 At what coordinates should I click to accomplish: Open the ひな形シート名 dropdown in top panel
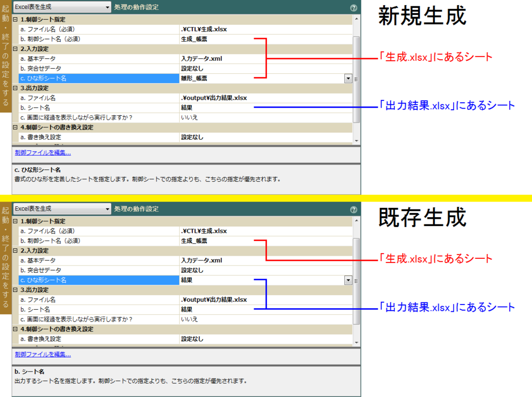coord(348,78)
